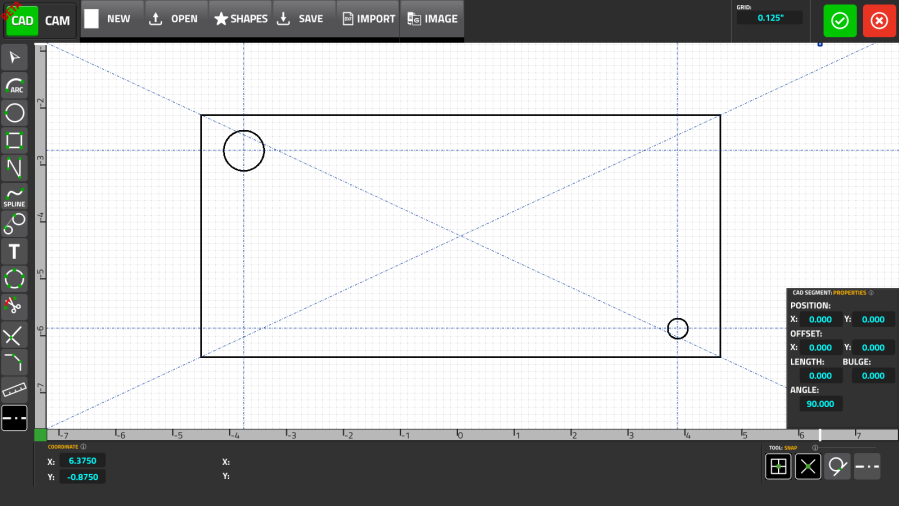Edit Position X value field
The height and width of the screenshot is (506, 899).
[820, 319]
